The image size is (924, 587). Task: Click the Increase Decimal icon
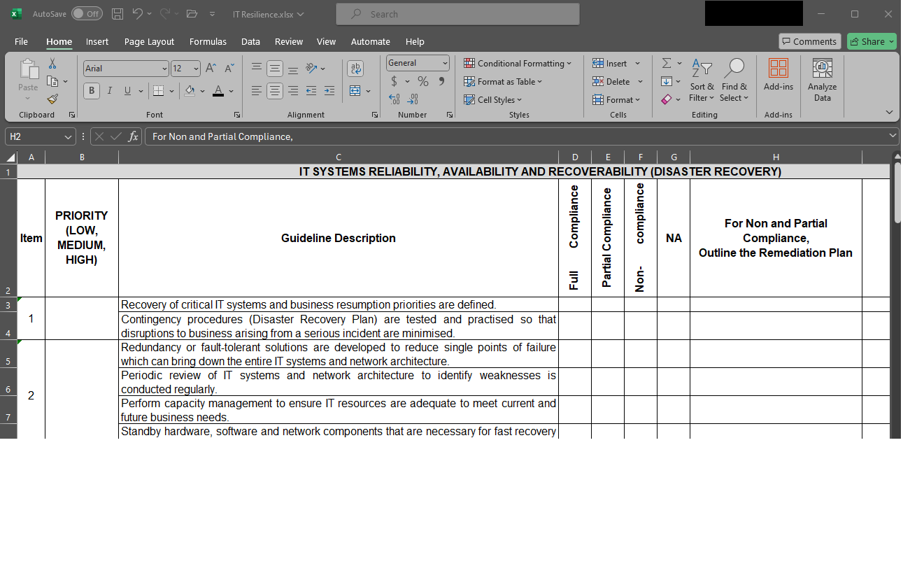[x=395, y=99]
